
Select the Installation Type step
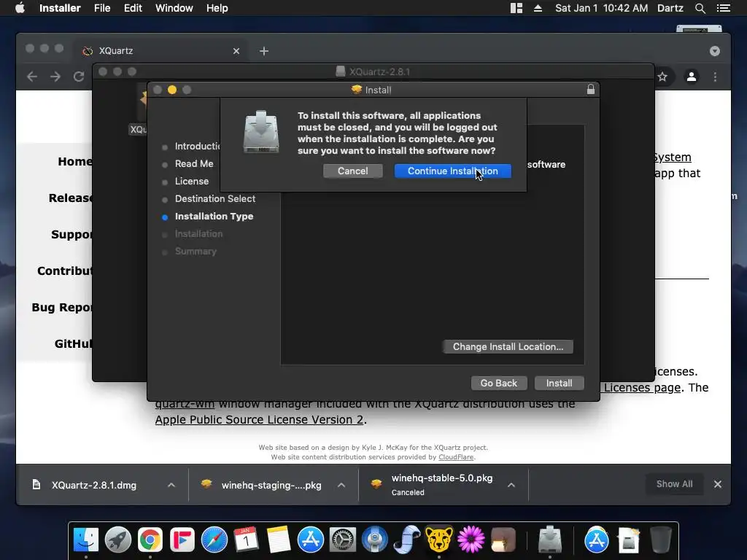214,216
